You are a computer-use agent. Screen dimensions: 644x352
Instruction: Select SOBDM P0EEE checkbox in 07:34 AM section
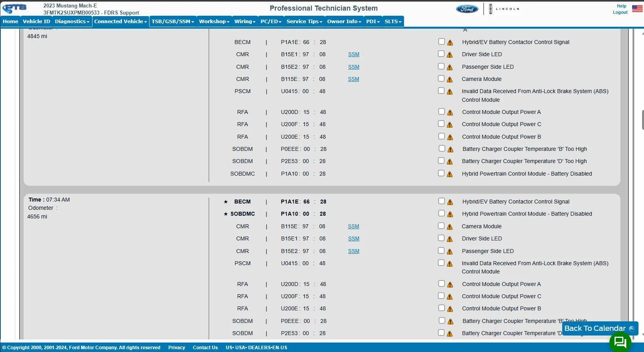point(442,321)
